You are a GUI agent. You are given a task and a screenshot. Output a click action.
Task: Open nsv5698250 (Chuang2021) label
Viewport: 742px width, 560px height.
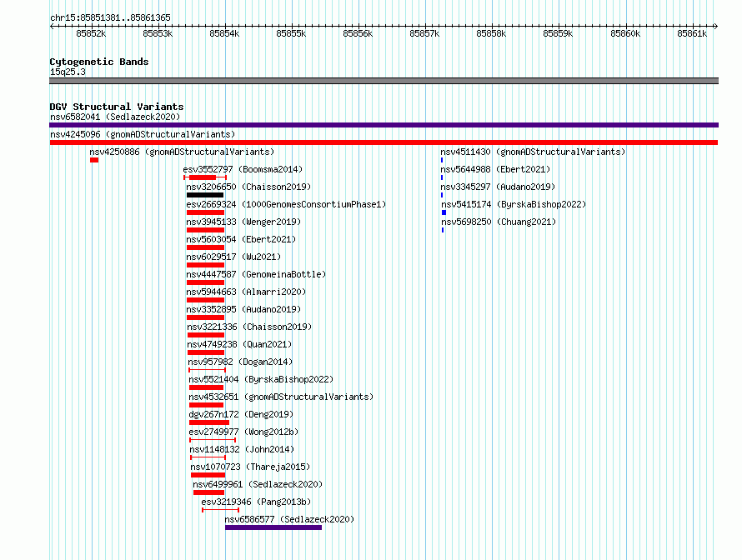pyautogui.click(x=499, y=222)
